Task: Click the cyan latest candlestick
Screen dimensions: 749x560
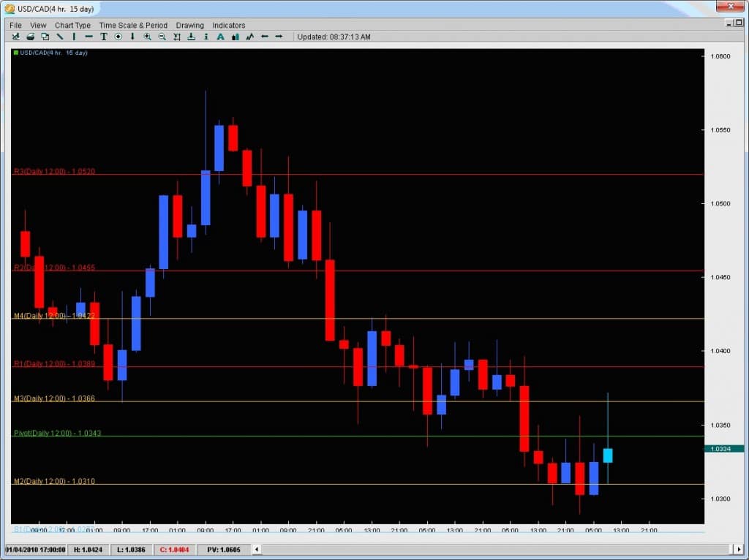Action: 608,455
